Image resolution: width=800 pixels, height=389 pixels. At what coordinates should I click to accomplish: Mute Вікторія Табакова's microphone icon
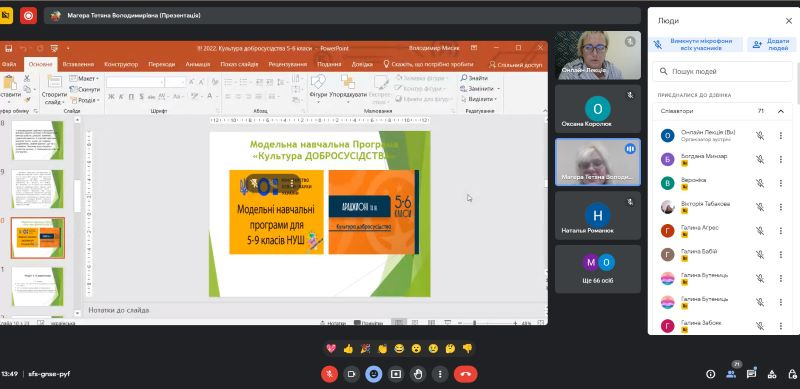click(x=760, y=207)
